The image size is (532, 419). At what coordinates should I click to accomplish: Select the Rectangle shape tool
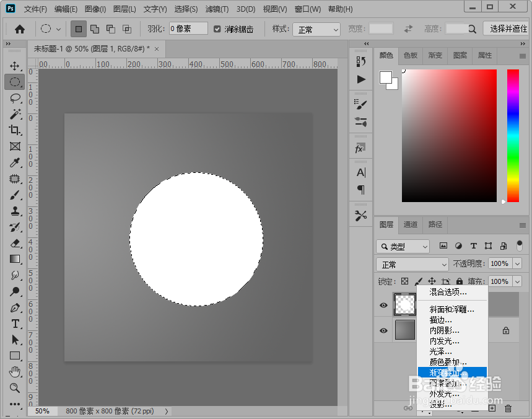point(15,356)
